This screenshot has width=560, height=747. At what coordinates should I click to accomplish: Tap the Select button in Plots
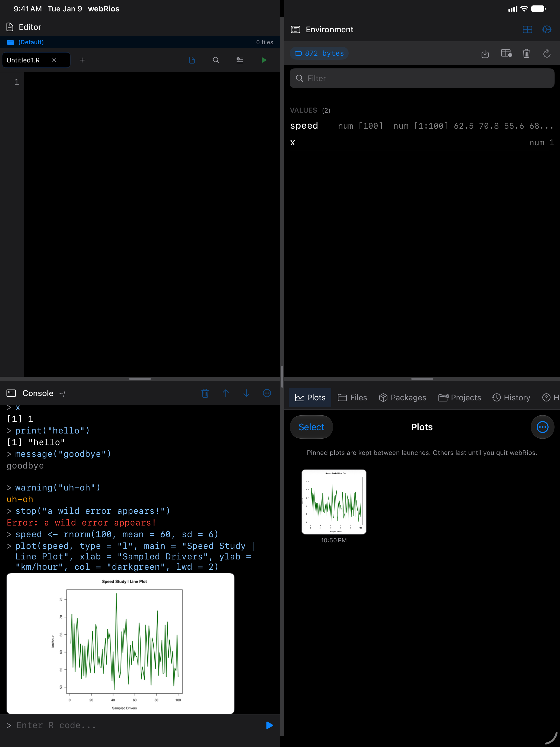311,427
